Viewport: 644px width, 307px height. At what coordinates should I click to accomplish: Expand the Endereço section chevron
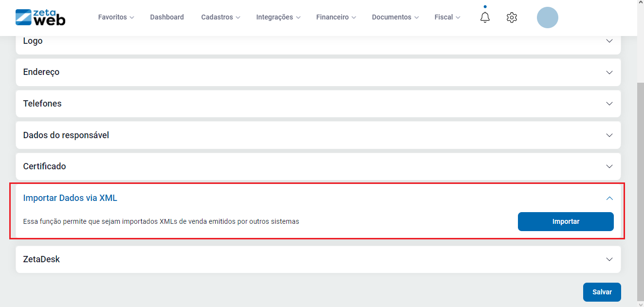coord(609,72)
